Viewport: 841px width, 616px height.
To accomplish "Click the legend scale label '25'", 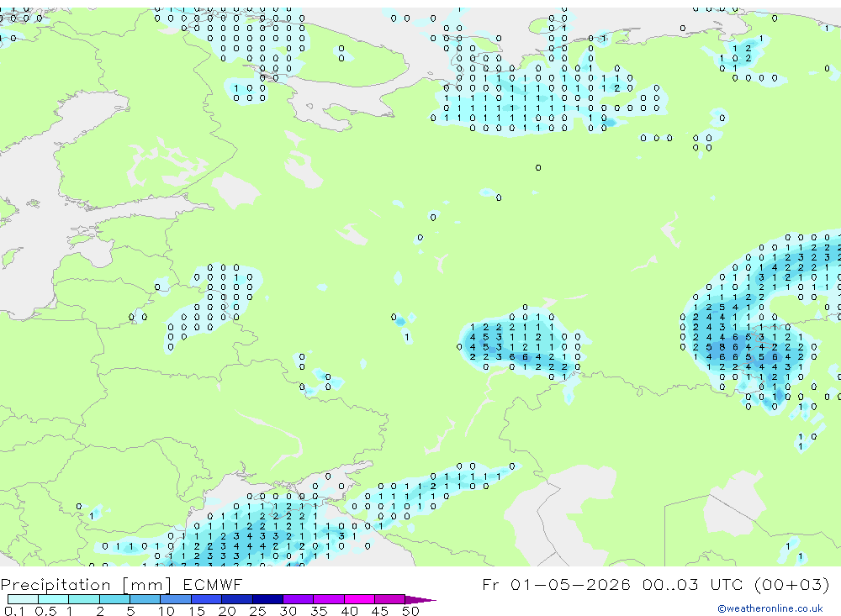I will 258,611.
